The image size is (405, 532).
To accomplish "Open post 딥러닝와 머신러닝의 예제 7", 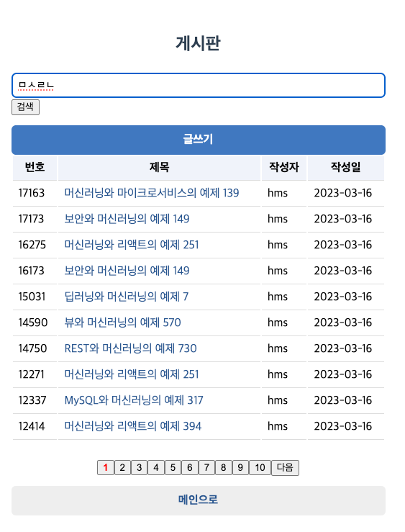I will pos(127,297).
